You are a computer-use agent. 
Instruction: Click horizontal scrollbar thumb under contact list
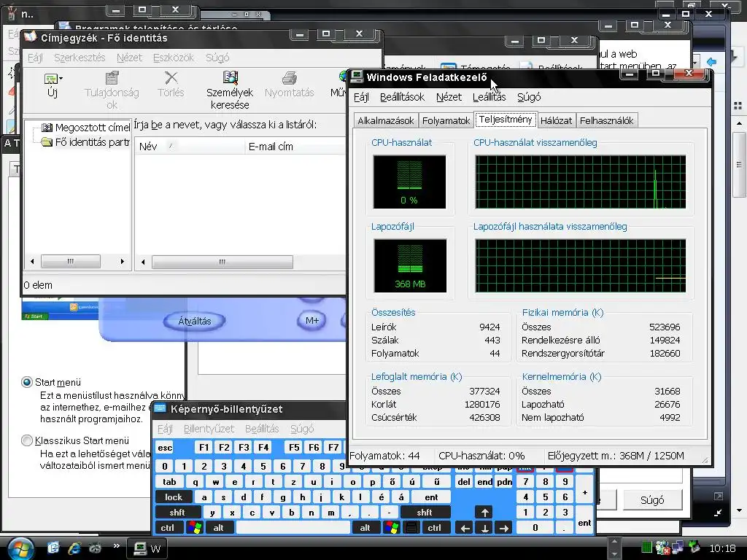click(222, 262)
